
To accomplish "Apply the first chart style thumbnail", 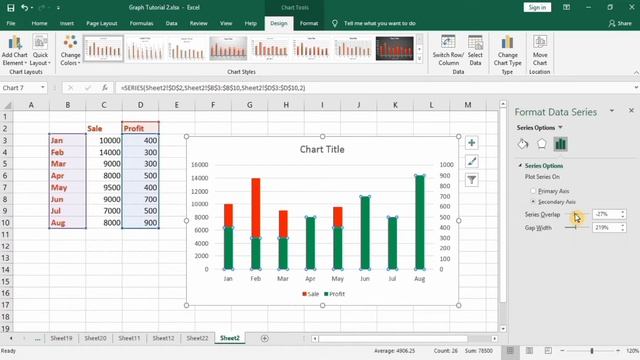I will 103,48.
